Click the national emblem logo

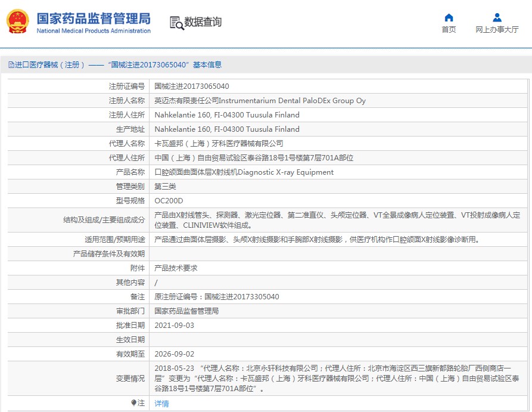coord(18,21)
